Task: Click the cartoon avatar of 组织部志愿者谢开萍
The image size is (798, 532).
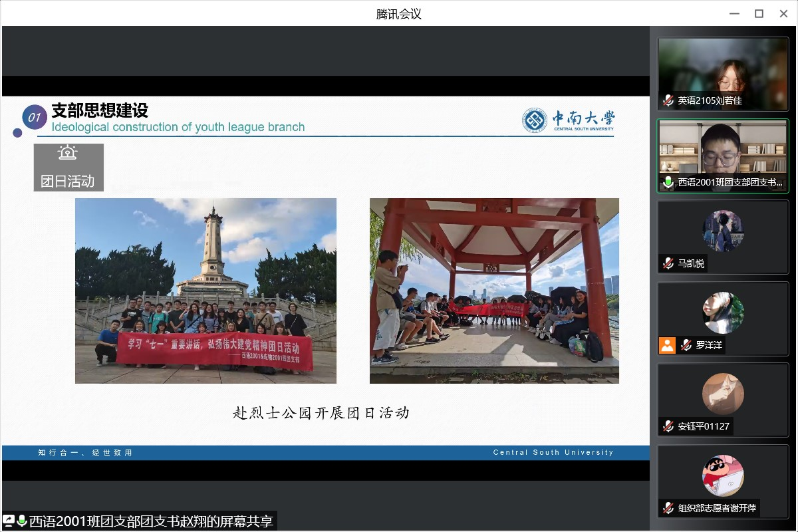Action: coord(723,475)
